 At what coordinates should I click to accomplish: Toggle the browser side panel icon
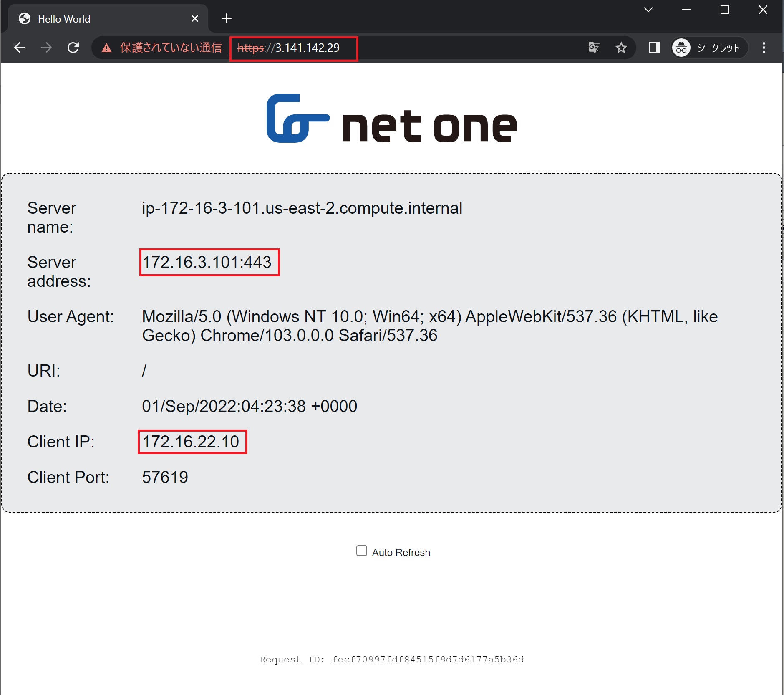pos(654,48)
